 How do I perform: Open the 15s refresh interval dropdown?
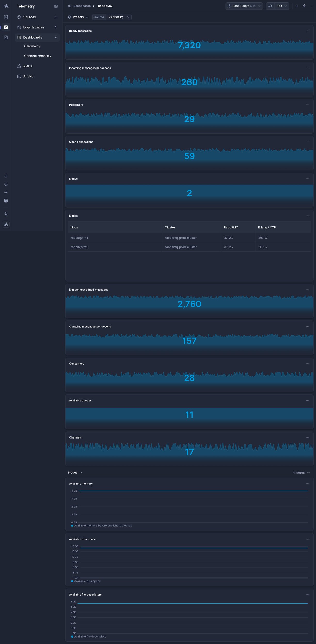[x=282, y=6]
